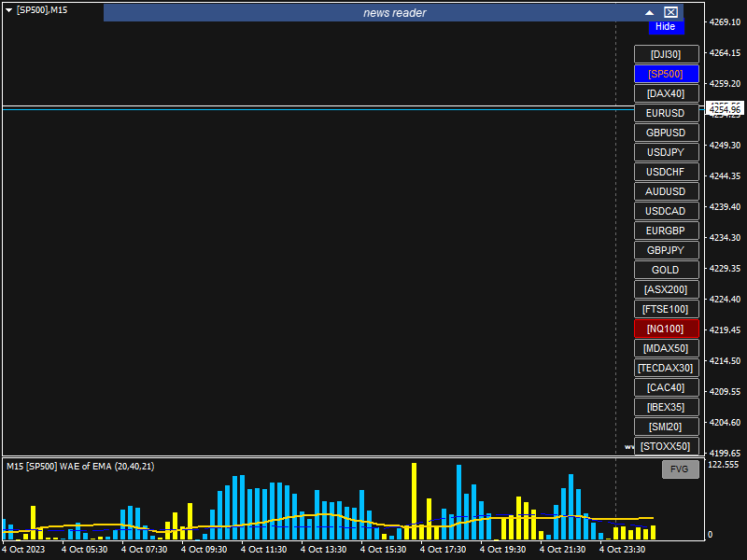Image resolution: width=747 pixels, height=560 pixels.
Task: Click the 4229.35 price scale label
Action: (725, 268)
